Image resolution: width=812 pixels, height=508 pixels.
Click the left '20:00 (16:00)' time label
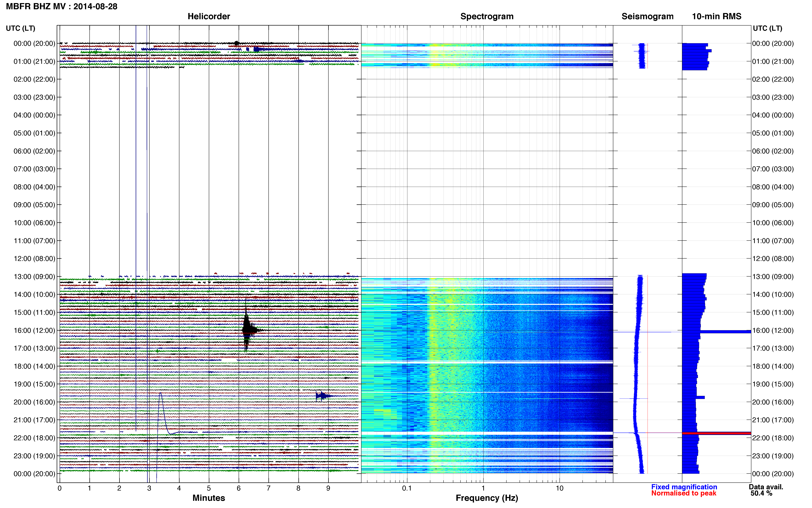(34, 402)
